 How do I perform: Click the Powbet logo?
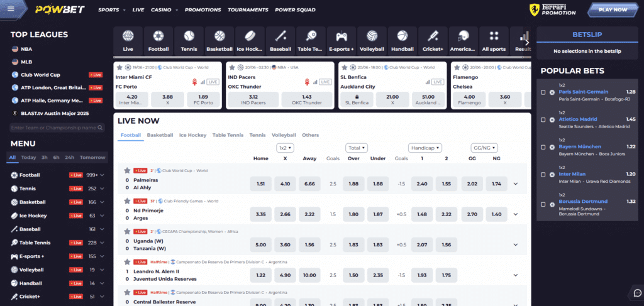[x=60, y=9]
